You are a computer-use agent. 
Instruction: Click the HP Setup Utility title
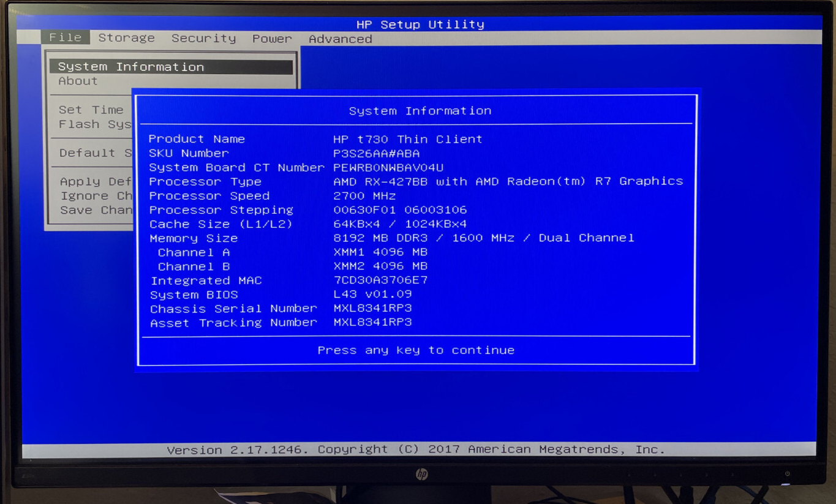(x=420, y=24)
